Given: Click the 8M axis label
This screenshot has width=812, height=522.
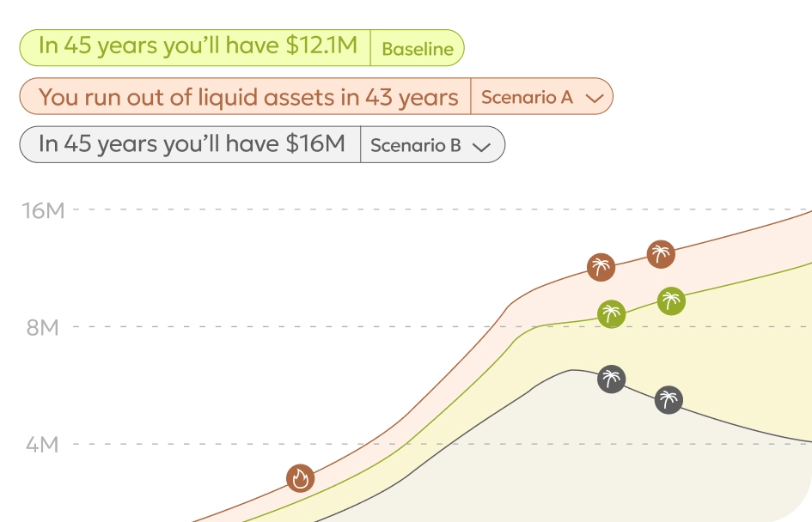Looking at the screenshot, I should [43, 327].
